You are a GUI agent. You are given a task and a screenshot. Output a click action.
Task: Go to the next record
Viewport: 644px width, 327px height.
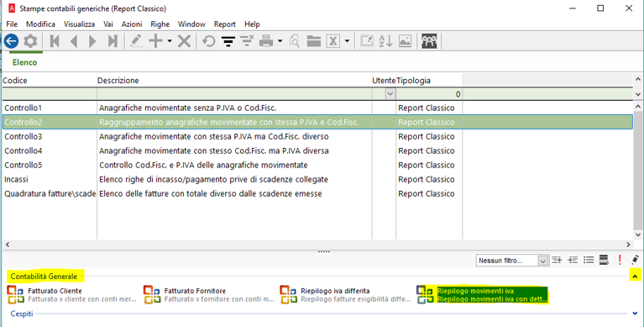tap(92, 41)
